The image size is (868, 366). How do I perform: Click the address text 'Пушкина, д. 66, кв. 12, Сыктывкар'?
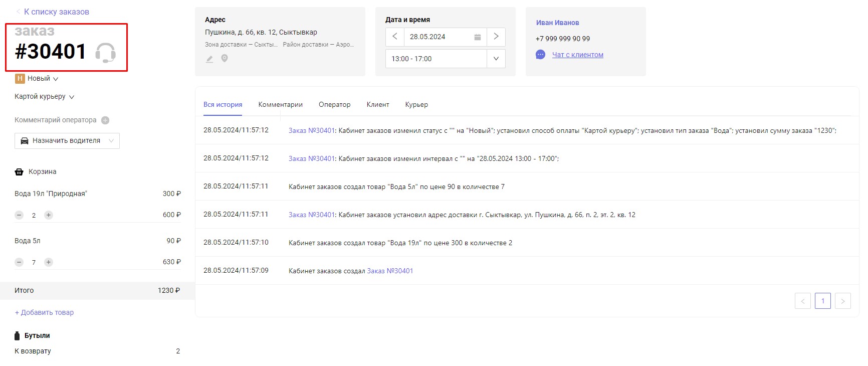[261, 32]
